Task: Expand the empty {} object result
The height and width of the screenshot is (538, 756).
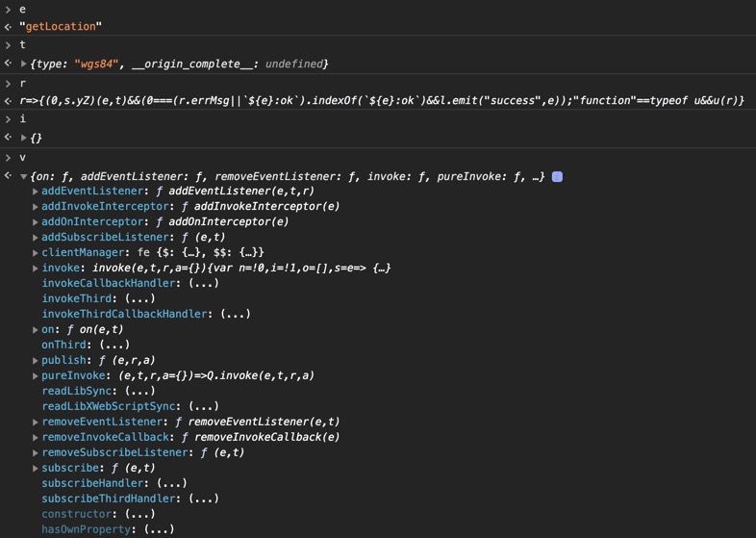Action: click(x=24, y=138)
